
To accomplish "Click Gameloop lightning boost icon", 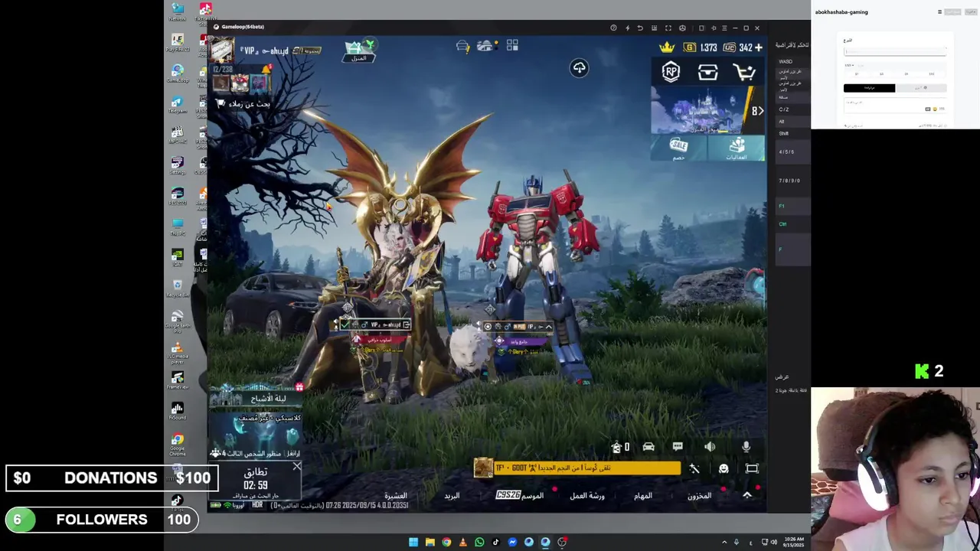I will (627, 28).
